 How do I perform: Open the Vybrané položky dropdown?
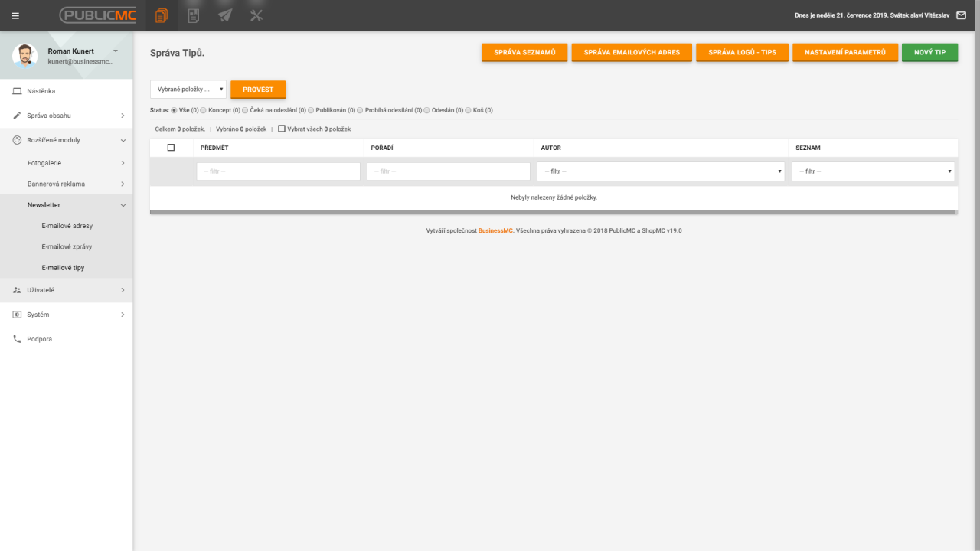click(188, 90)
